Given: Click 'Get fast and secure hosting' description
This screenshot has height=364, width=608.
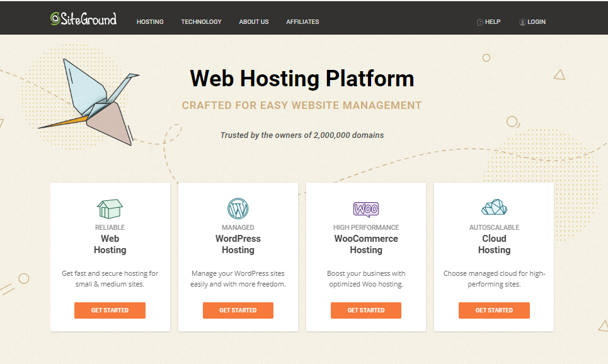Looking at the screenshot, I should pos(110,279).
